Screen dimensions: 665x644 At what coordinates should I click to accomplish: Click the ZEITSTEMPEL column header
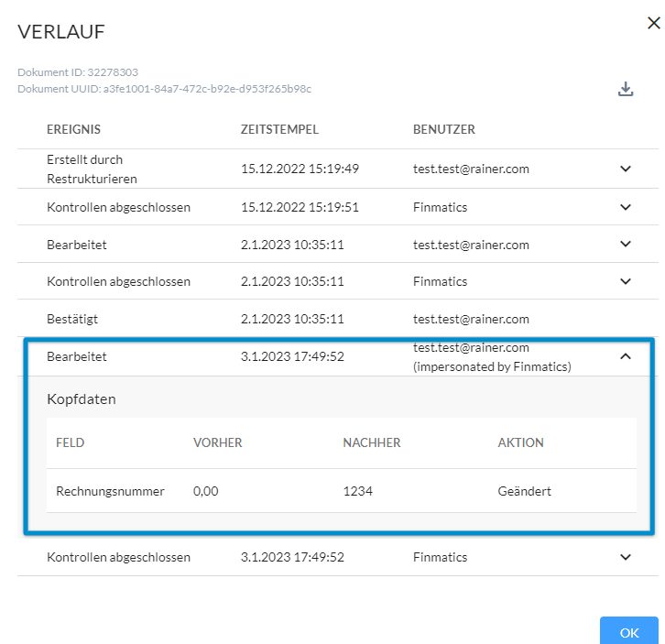pyautogui.click(x=279, y=129)
